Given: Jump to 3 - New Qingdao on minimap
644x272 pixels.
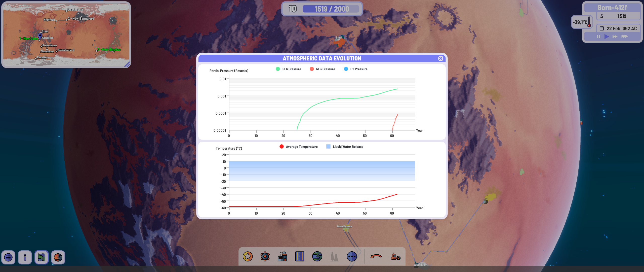Looking at the screenshot, I should tap(109, 50).
